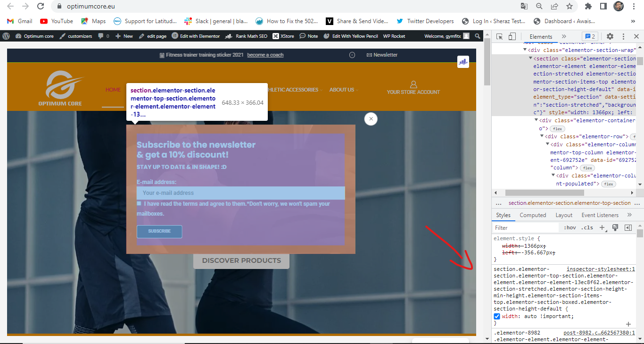Click Edit with Elementor

(196, 36)
